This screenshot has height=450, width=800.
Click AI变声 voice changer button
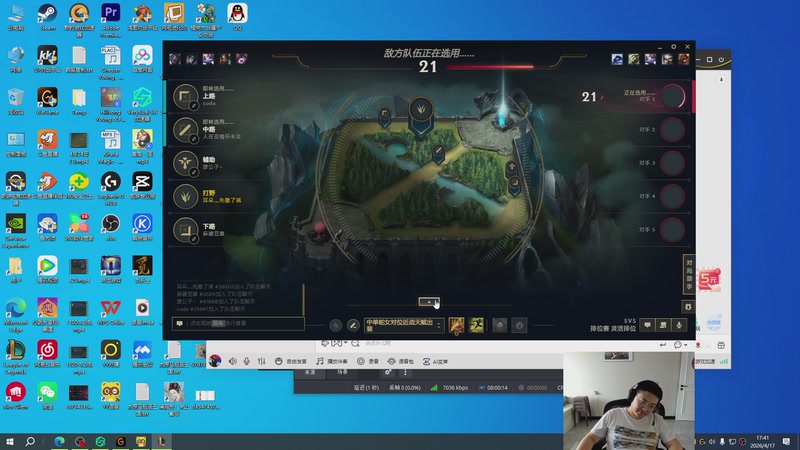tap(435, 361)
